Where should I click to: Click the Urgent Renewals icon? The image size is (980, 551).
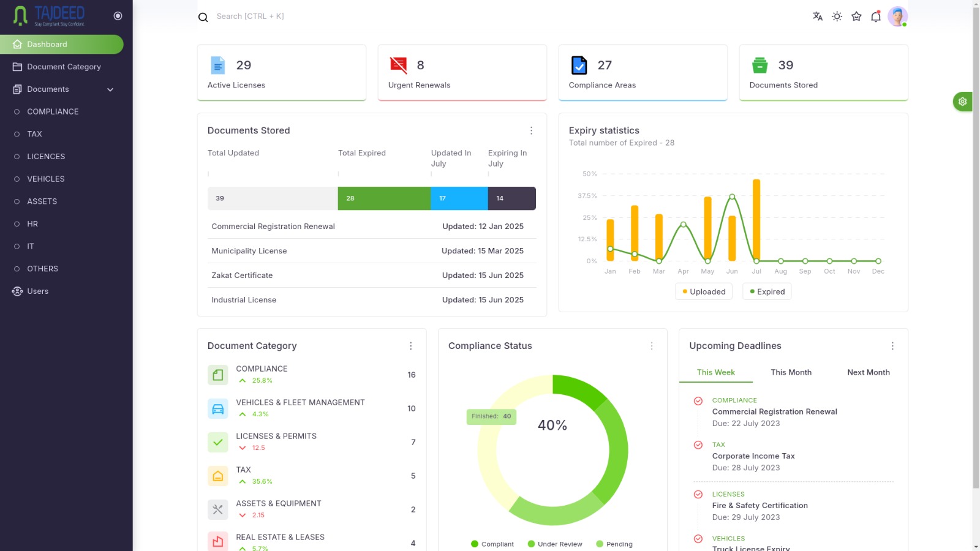[398, 65]
